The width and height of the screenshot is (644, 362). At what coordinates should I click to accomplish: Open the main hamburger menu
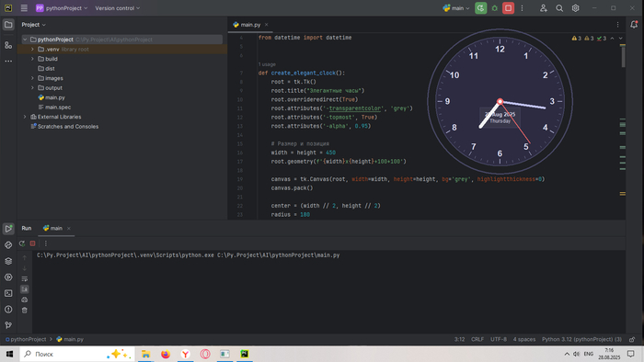pos(24,8)
